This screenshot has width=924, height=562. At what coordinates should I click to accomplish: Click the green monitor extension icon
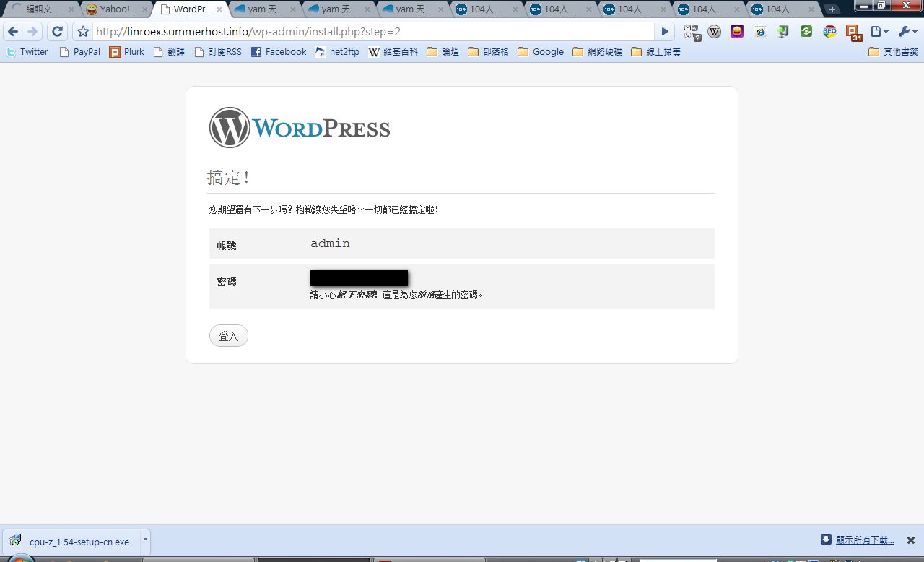pyautogui.click(x=783, y=32)
